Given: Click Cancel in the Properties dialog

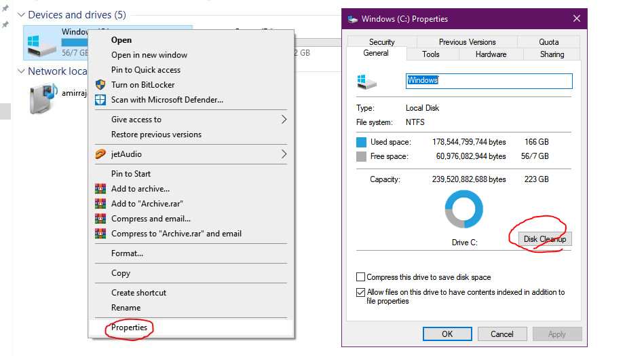Looking at the screenshot, I should 502,334.
